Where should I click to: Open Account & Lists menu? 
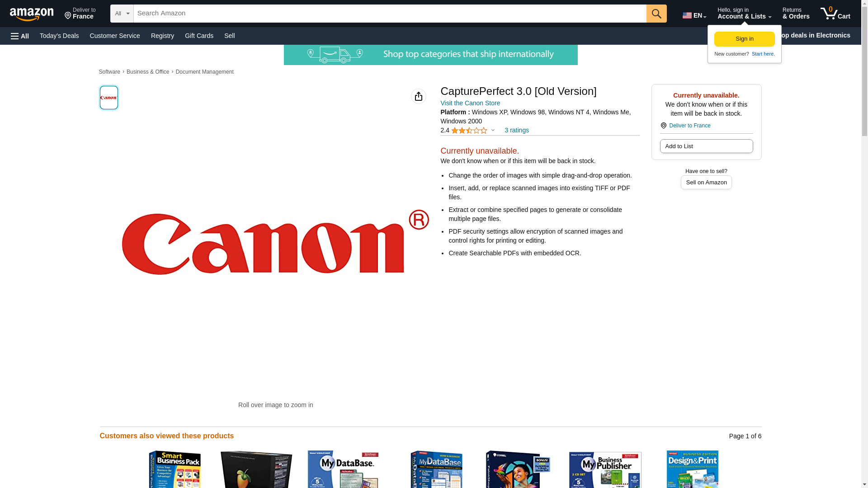[x=744, y=14]
